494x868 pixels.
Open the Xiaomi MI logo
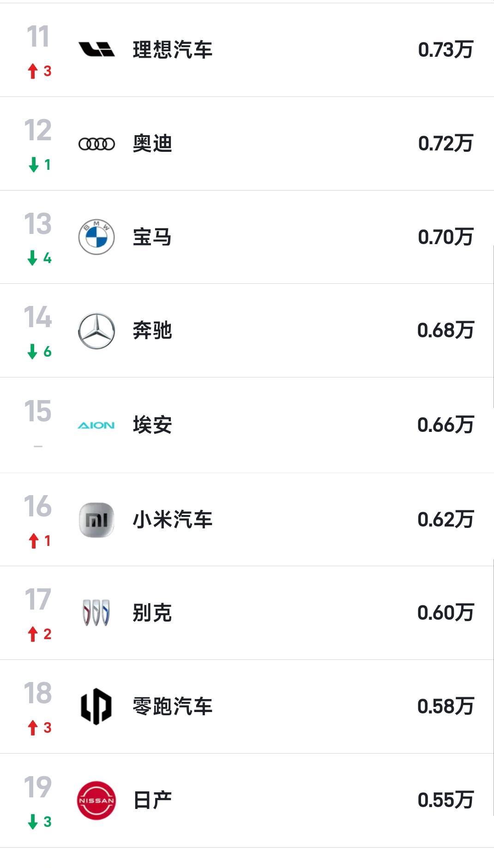coord(96,520)
